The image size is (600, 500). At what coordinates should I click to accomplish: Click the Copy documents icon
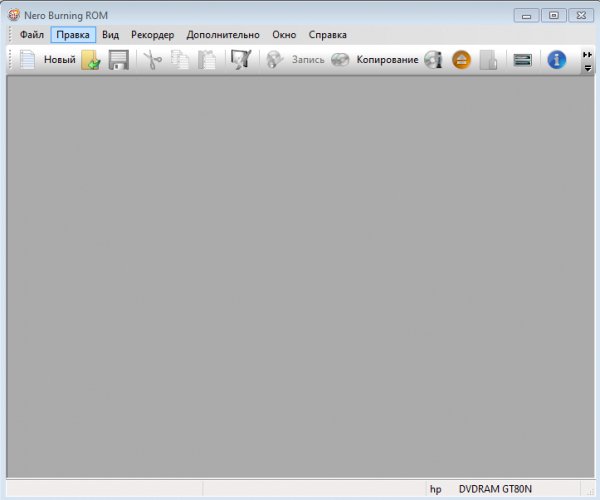tap(180, 60)
